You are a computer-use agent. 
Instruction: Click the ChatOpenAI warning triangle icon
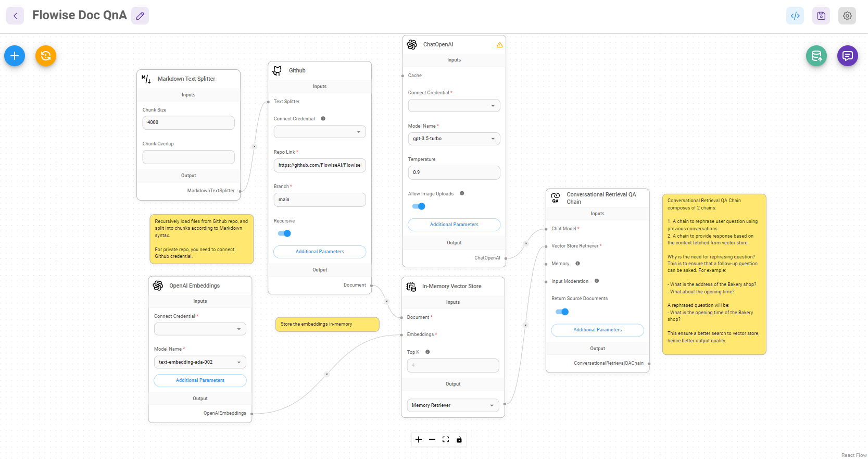click(x=499, y=45)
